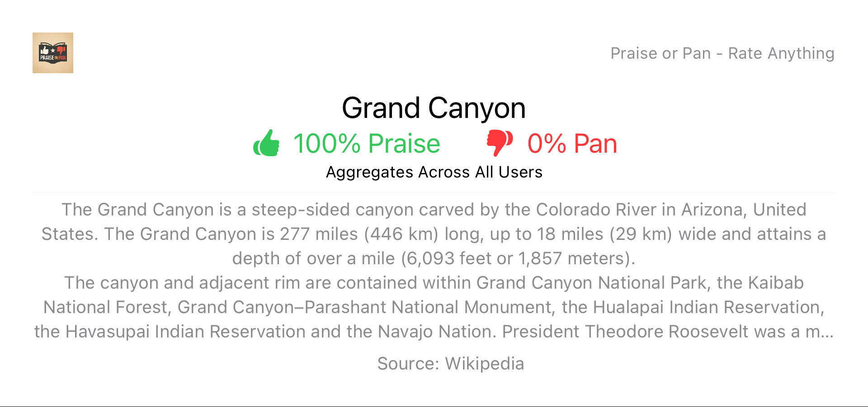Click the "6,093 feet or 1,857 meters" depth text
The width and height of the screenshot is (868, 407).
(516, 258)
